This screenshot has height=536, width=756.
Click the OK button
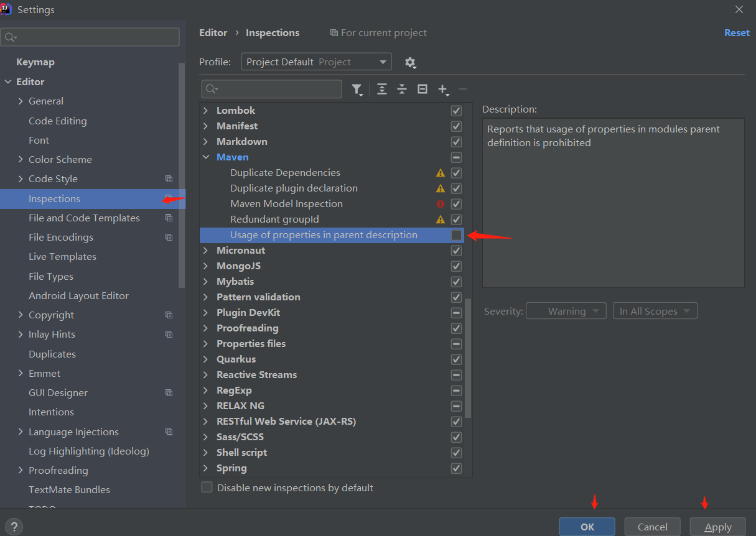(587, 527)
